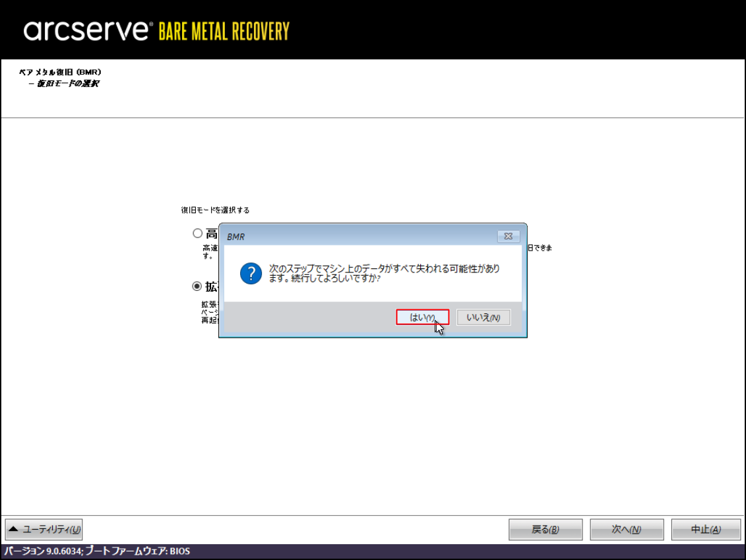
Task: Click the blue question mark icon
Action: pyautogui.click(x=251, y=274)
